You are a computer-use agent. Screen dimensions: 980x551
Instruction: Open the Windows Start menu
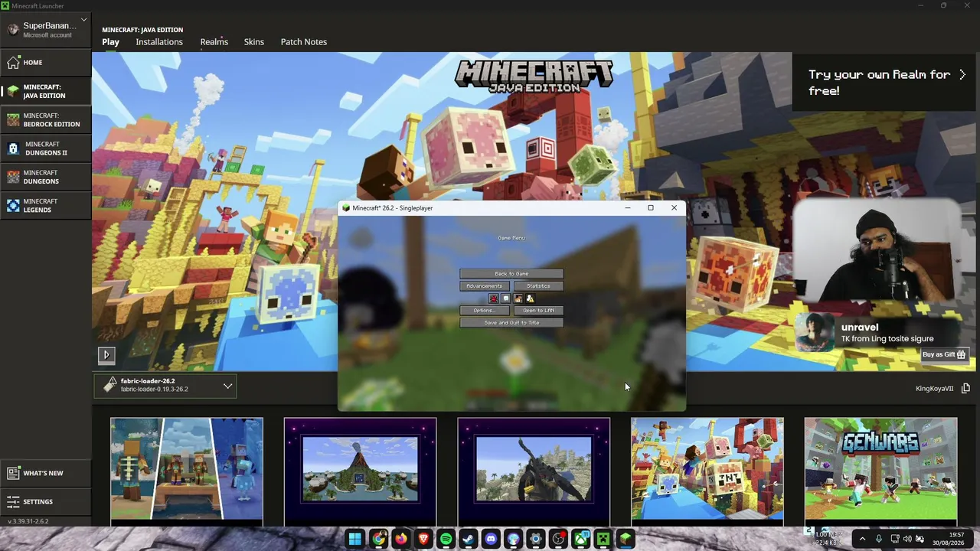[x=354, y=539]
